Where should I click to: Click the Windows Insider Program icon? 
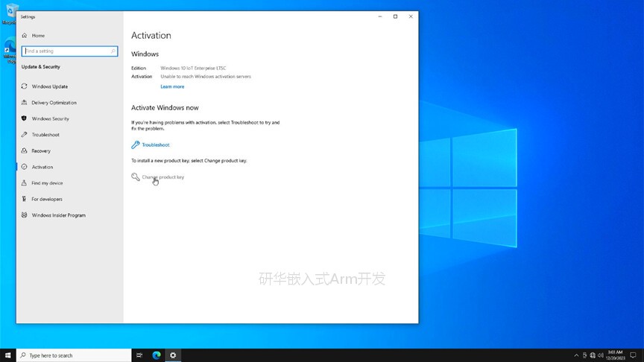coord(25,215)
